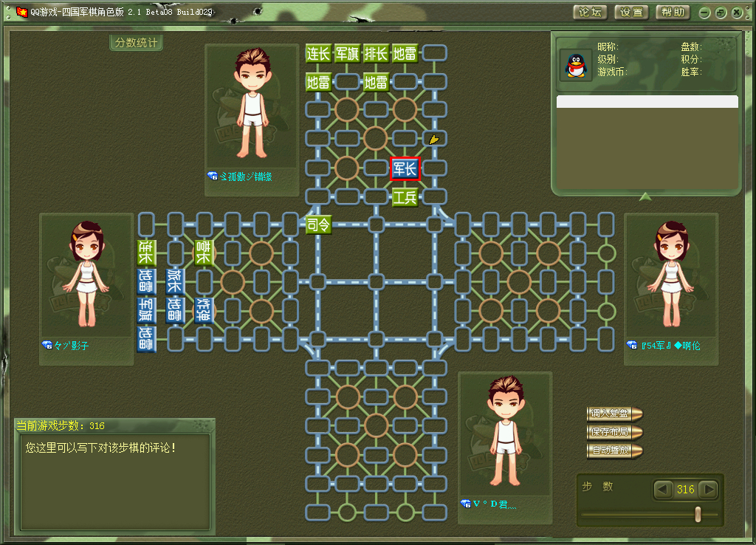Click the yellow move marker near 军长
756x545 pixels.
point(434,140)
